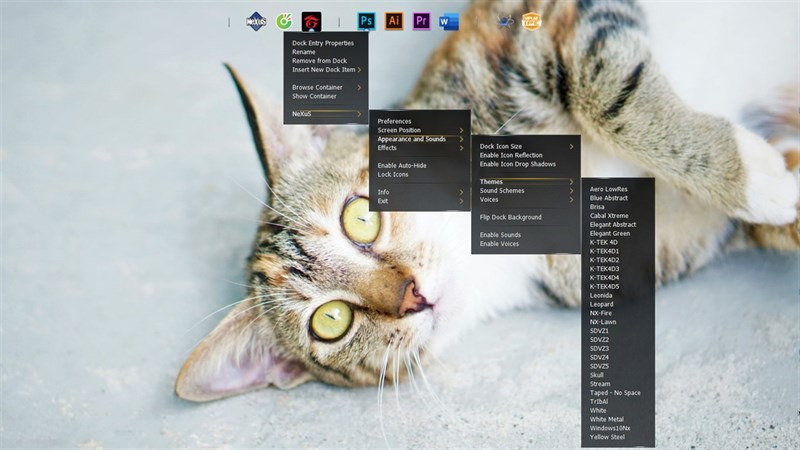Open Microsoft Word from the dock
800x450 pixels.
(x=449, y=22)
